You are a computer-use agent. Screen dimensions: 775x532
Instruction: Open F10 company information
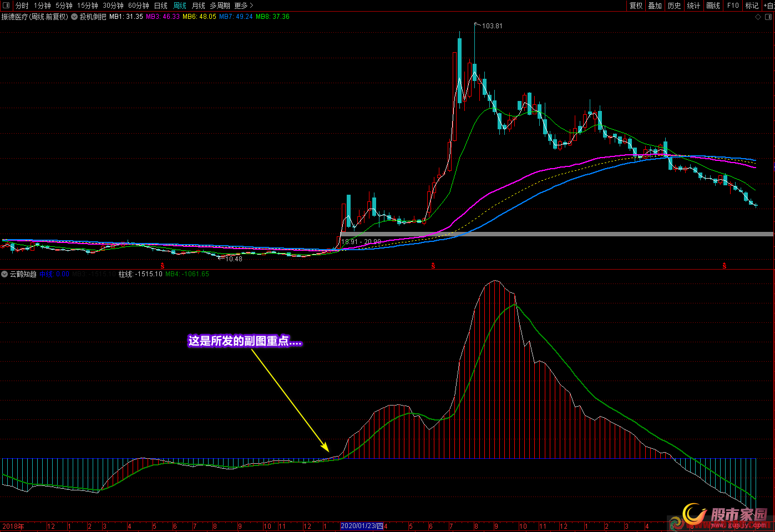[733, 6]
